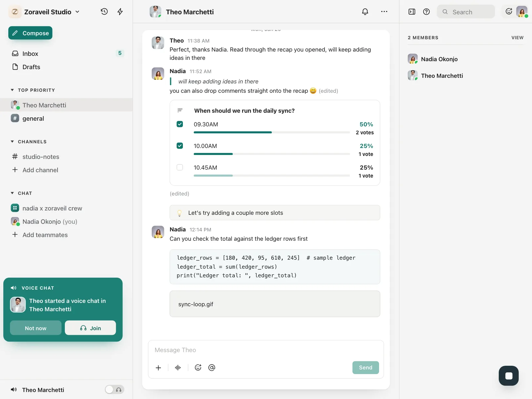The width and height of the screenshot is (532, 399).
Task: Click View in members panel
Action: tap(517, 38)
